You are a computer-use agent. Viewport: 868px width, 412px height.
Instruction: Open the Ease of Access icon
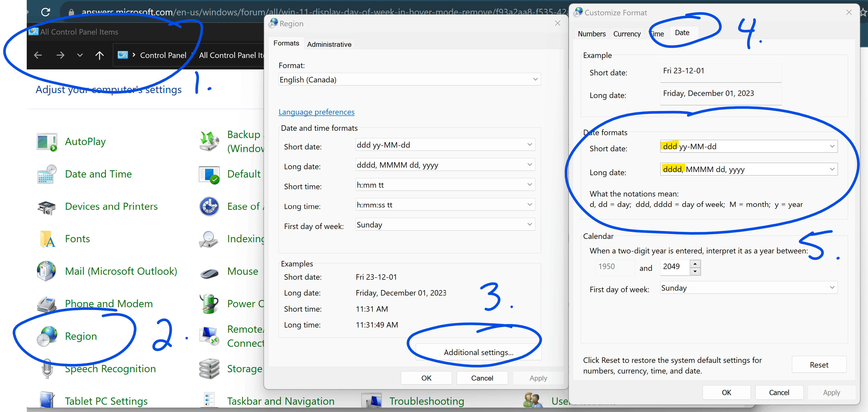pyautogui.click(x=209, y=206)
